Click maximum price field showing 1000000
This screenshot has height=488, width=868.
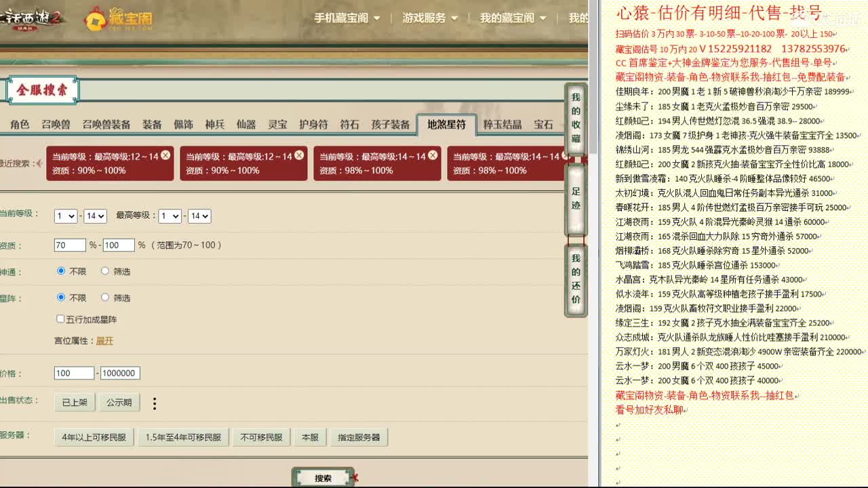coord(120,373)
